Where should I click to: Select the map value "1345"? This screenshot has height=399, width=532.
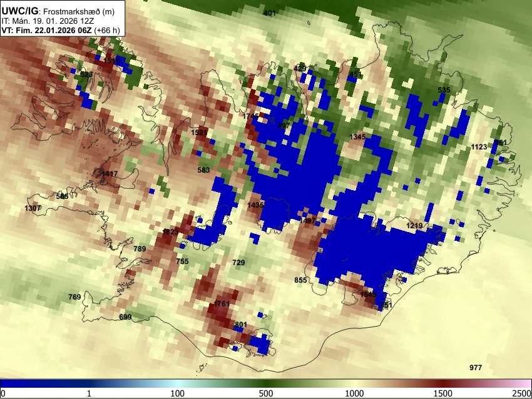point(357,136)
